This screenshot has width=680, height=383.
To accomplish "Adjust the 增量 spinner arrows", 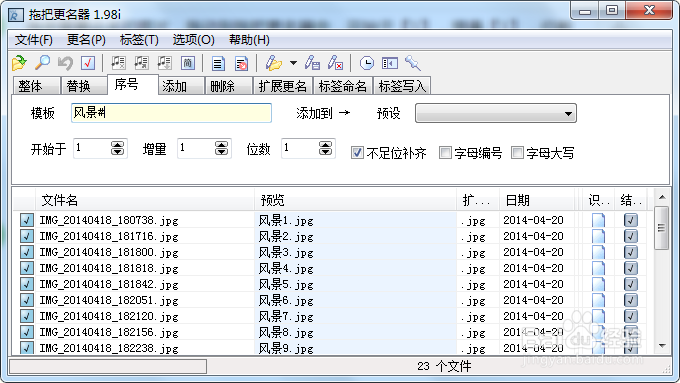I will click(x=221, y=148).
